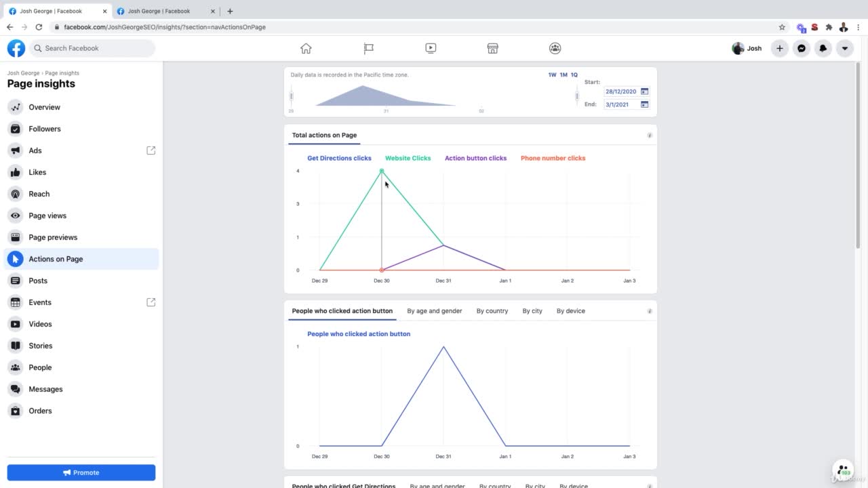Click the browser back arrow

9,27
